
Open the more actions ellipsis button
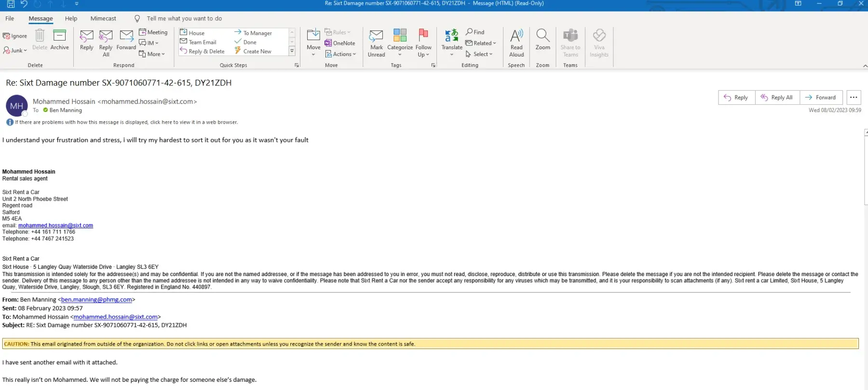(x=854, y=97)
